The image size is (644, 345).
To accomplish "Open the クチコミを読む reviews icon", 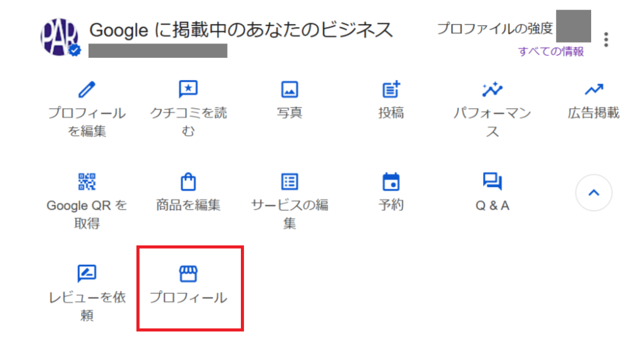I will tap(188, 90).
